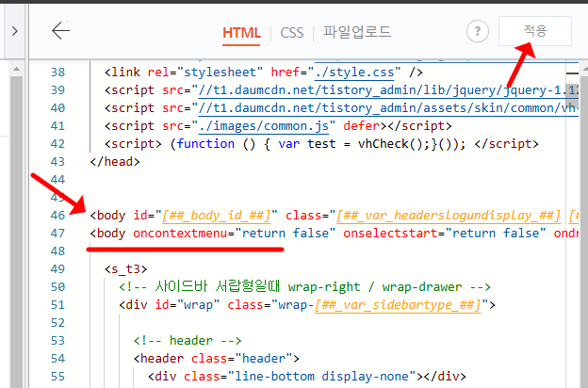Click the ./style.css link on line 38
Viewport: 588px width, 388px height.
[x=354, y=72]
